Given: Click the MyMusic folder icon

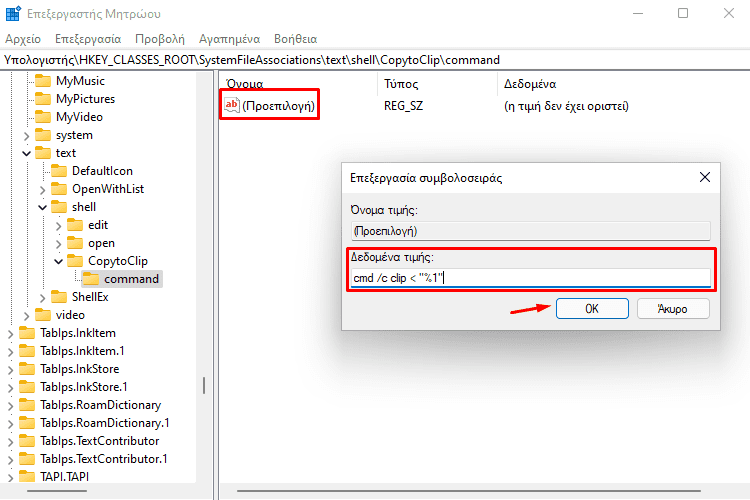Looking at the screenshot, I should point(43,81).
